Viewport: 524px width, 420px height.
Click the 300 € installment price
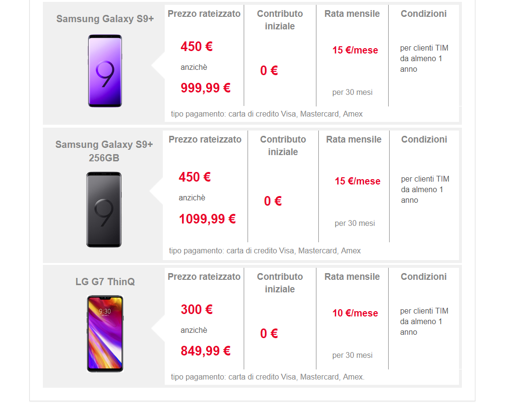(x=196, y=310)
